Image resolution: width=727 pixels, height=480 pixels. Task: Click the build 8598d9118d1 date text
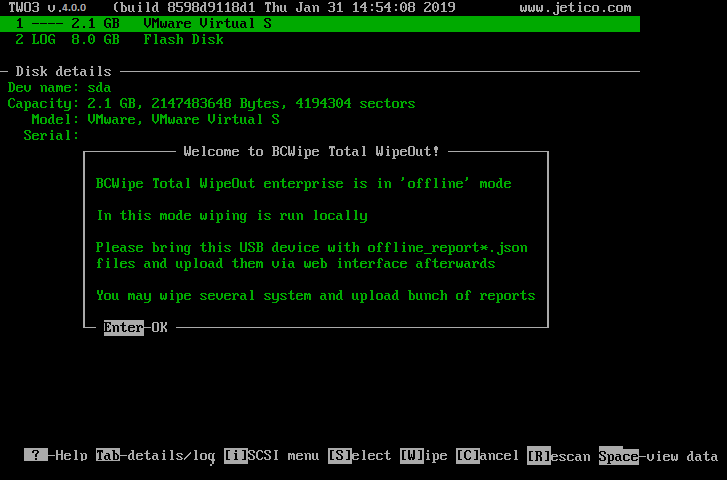(284, 8)
